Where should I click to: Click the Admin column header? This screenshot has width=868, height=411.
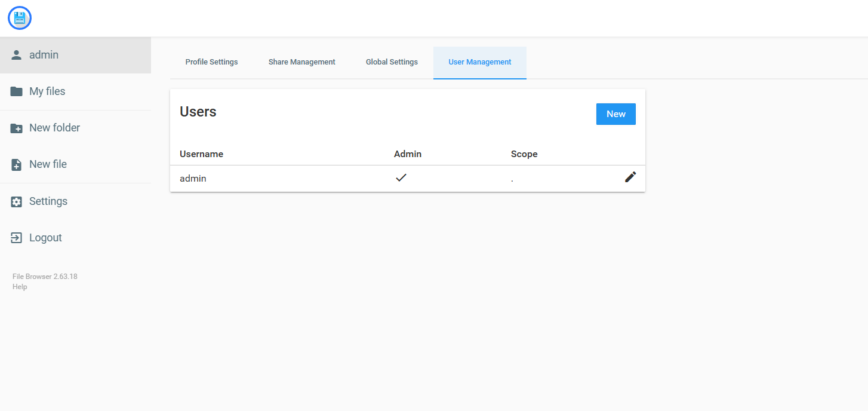click(408, 154)
